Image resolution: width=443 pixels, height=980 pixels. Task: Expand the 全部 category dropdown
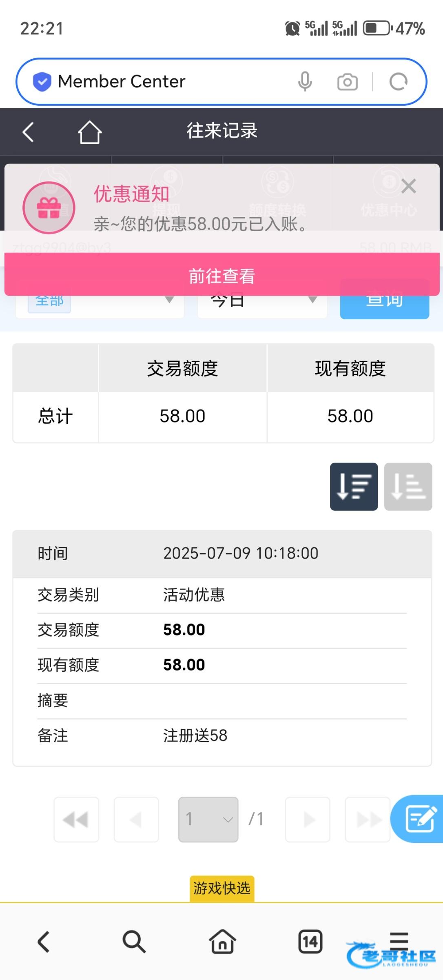100,302
